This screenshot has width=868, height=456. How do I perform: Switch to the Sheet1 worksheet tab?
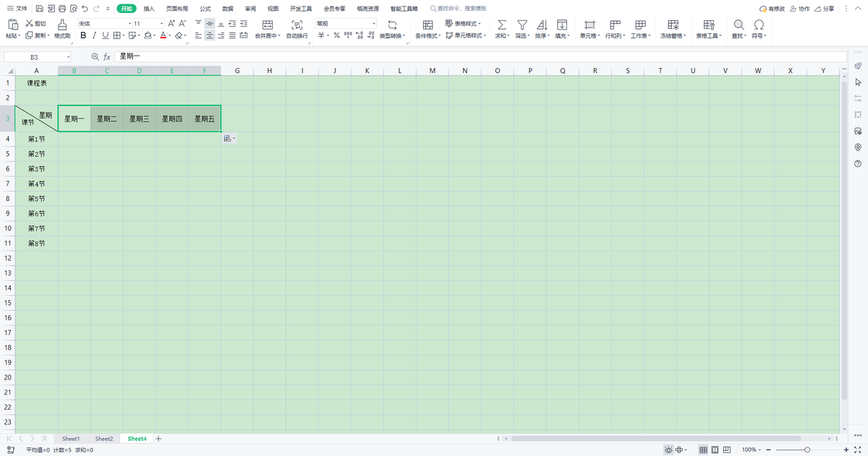coord(71,439)
